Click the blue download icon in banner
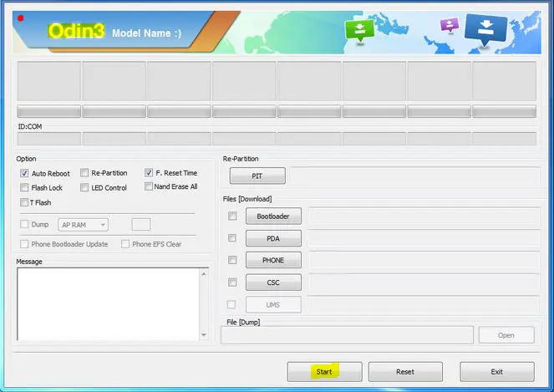This screenshot has height=392, width=554. tap(485, 30)
